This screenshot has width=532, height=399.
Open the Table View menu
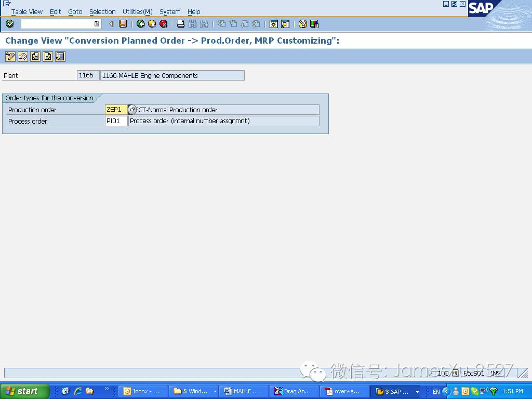(x=27, y=11)
